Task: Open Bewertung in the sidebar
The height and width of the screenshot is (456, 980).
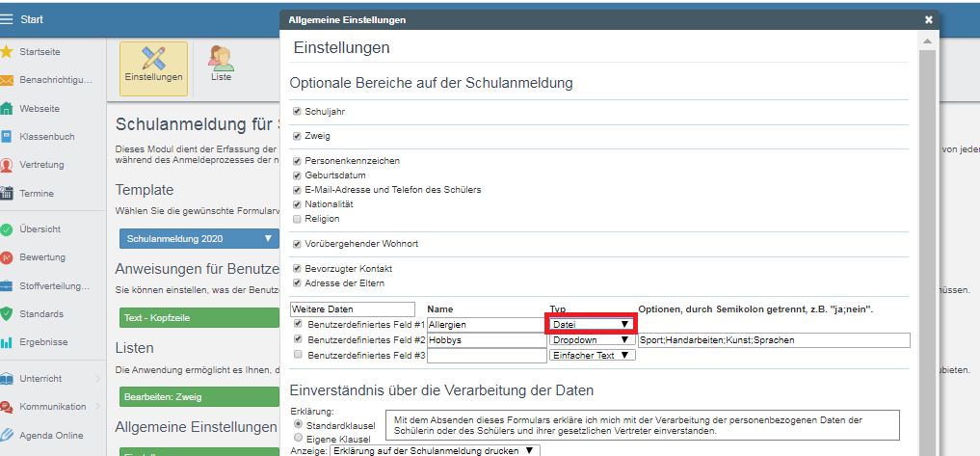Action: click(41, 257)
